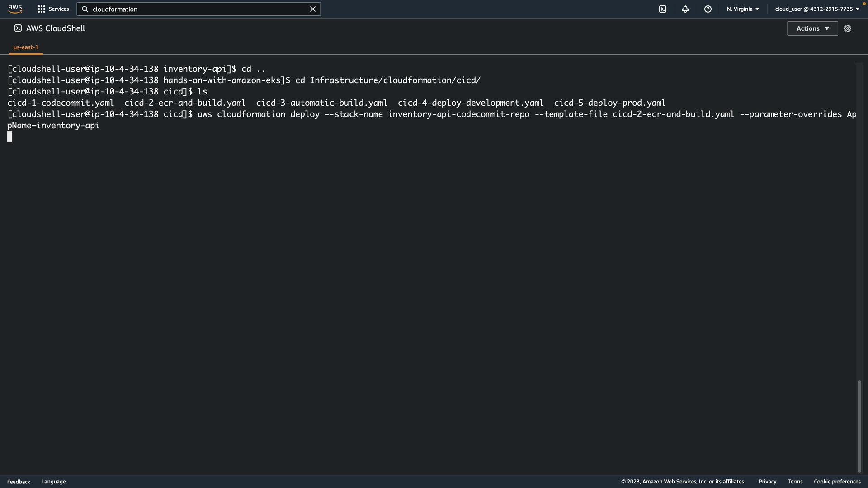Select the us-east-1 terminal tab

(26, 47)
